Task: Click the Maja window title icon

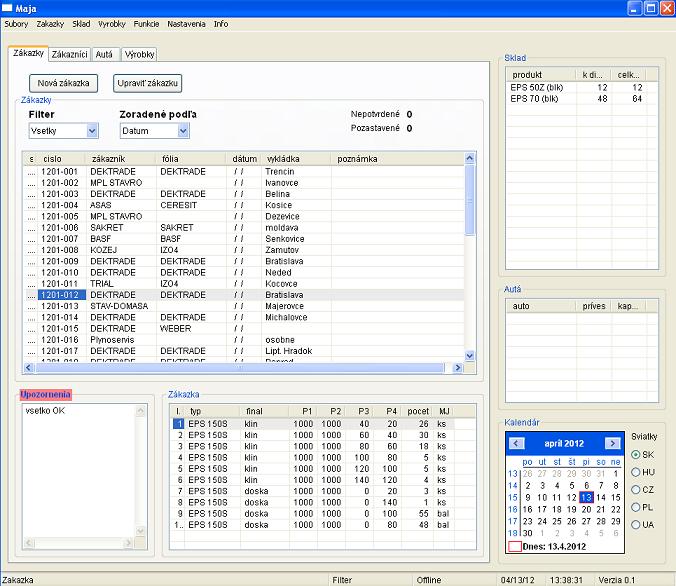Action: (7, 8)
